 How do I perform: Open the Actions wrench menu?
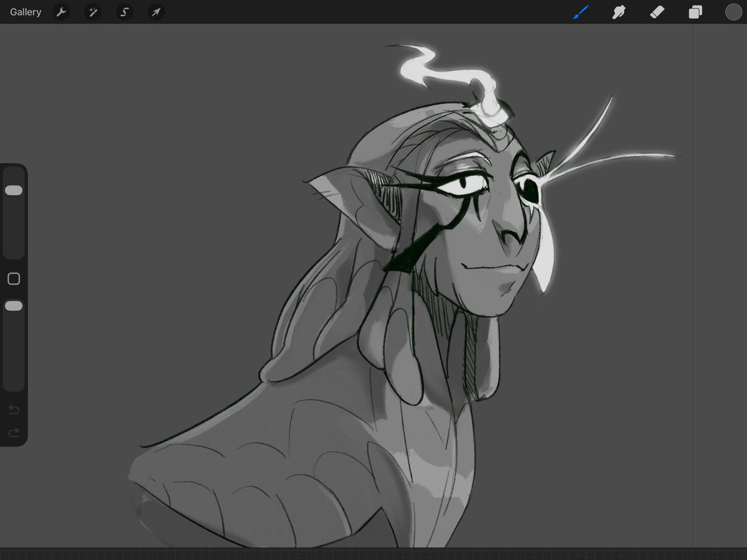61,12
